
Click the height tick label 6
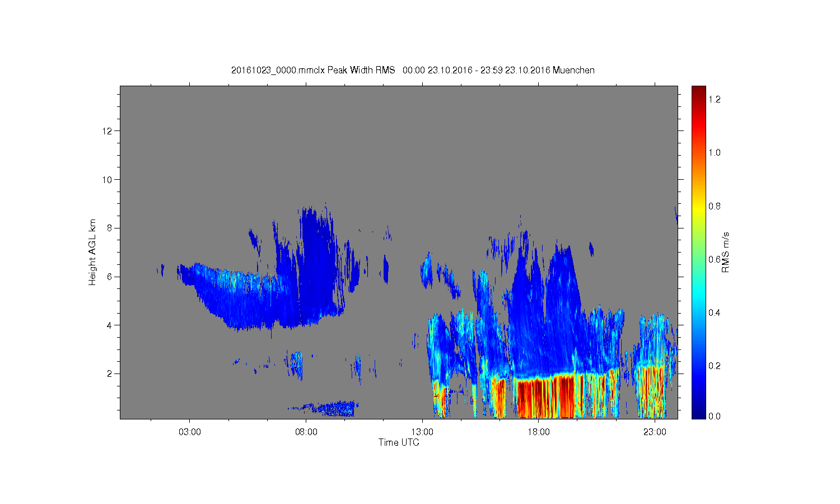pyautogui.click(x=110, y=277)
